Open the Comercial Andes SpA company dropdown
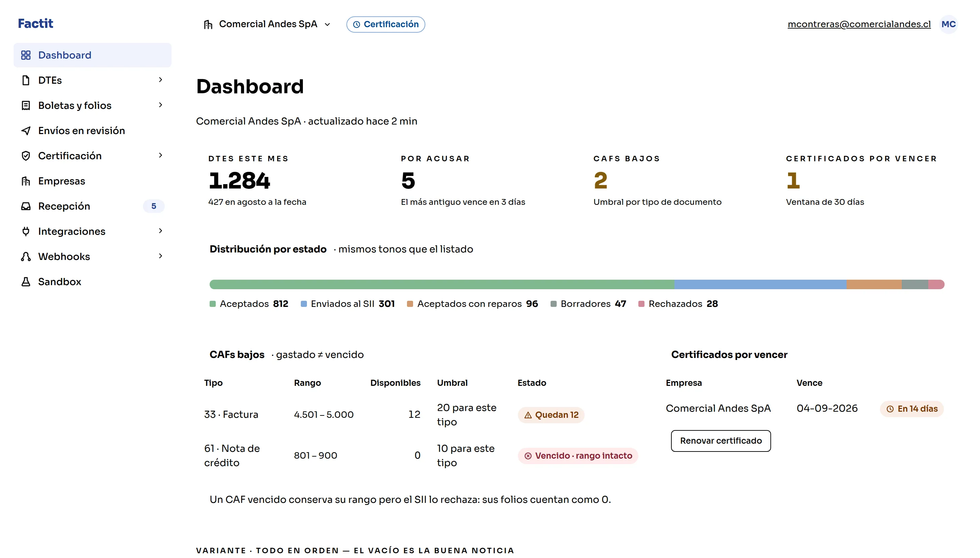Screen dimensions: 980x558 coord(267,24)
